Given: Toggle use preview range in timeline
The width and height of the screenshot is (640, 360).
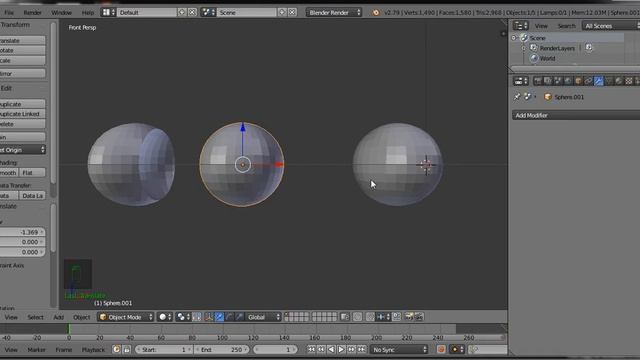Looking at the screenshot, I should [117, 349].
